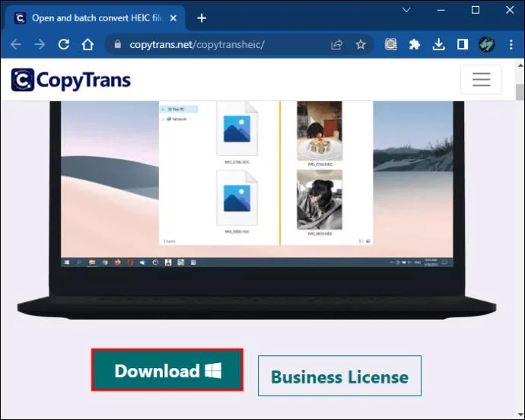Click scrollbar up arrow
Screen dimensions: 525x420
520,65
